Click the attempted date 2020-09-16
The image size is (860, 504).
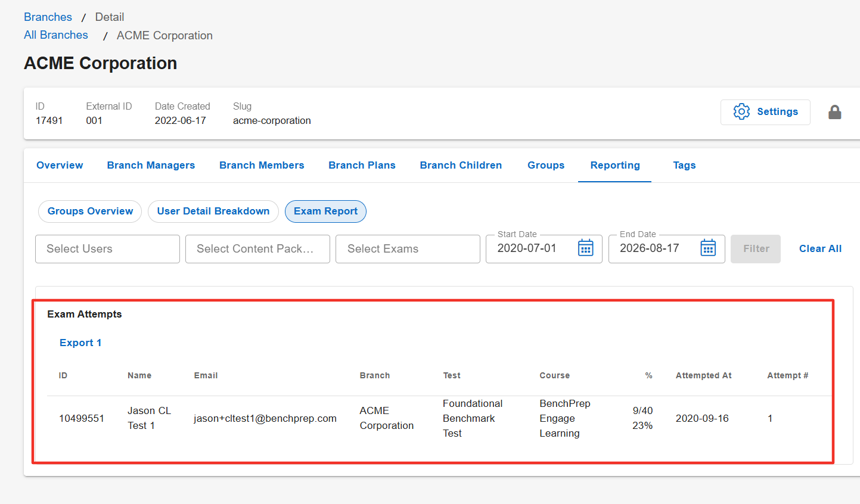702,418
